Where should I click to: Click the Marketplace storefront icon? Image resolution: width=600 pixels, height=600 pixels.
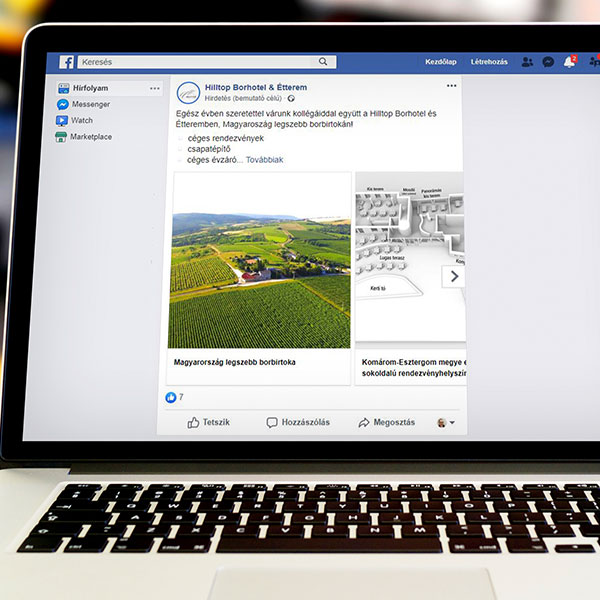coord(61,137)
